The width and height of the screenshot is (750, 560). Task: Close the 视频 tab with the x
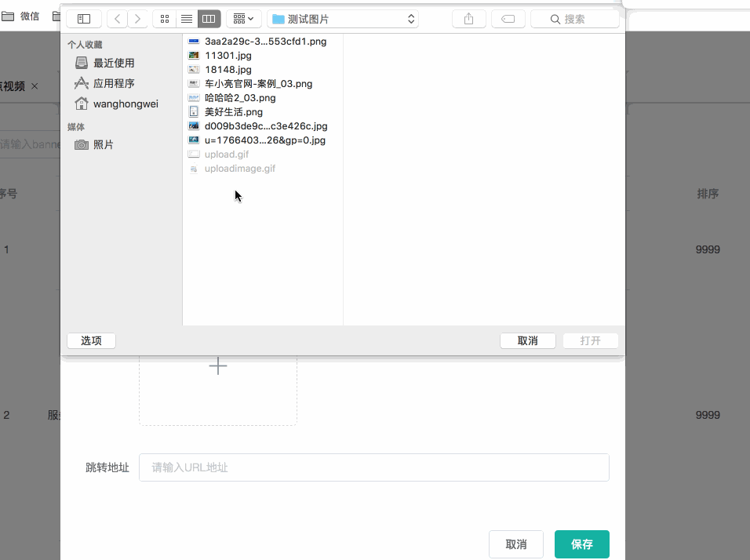coord(35,86)
